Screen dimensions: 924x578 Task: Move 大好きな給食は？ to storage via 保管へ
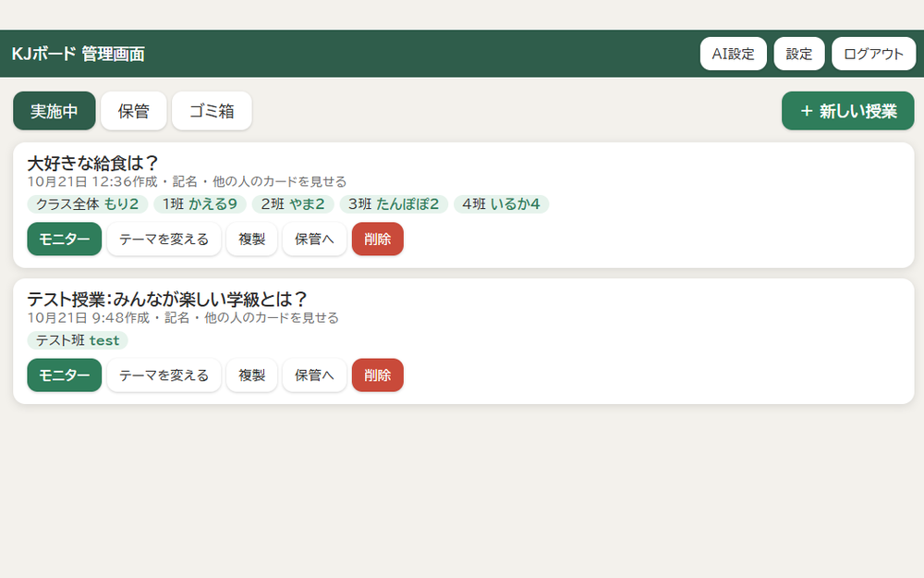(314, 239)
